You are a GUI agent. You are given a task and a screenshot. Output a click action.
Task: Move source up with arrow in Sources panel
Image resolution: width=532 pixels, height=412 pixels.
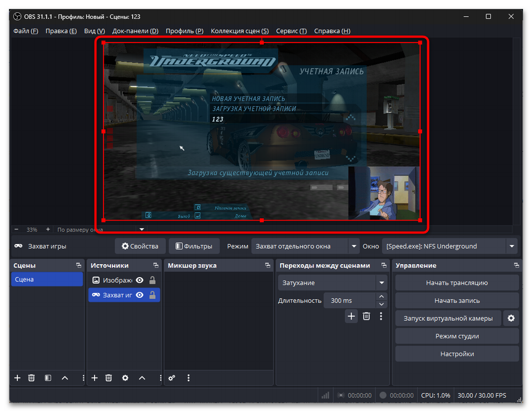(x=142, y=378)
